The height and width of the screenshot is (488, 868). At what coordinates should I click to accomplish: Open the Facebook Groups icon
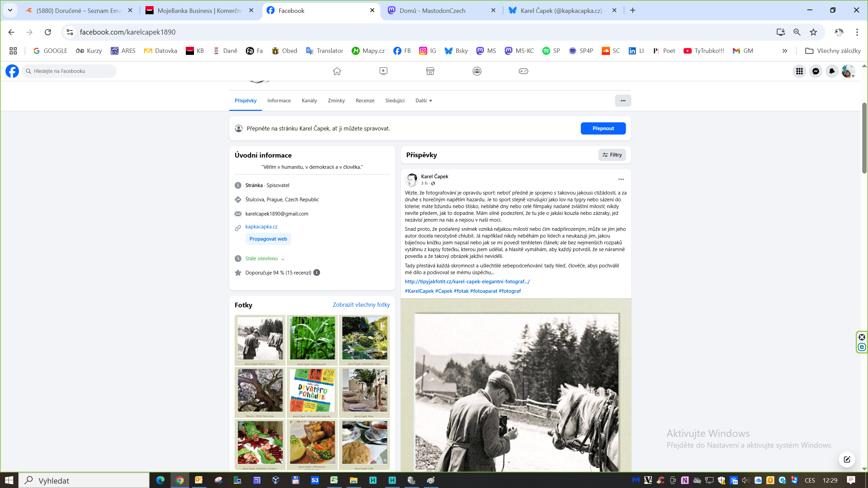click(477, 71)
